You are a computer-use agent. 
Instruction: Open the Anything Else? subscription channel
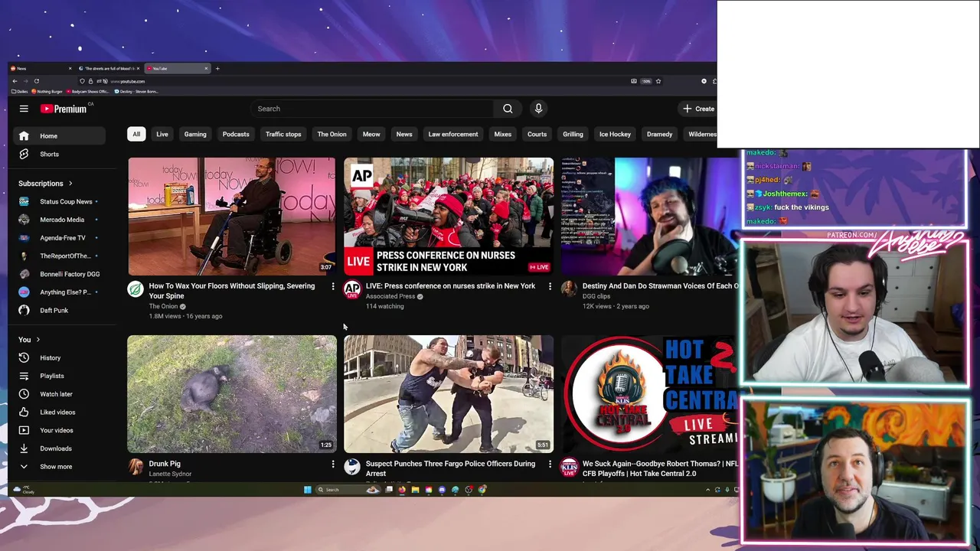pos(60,292)
